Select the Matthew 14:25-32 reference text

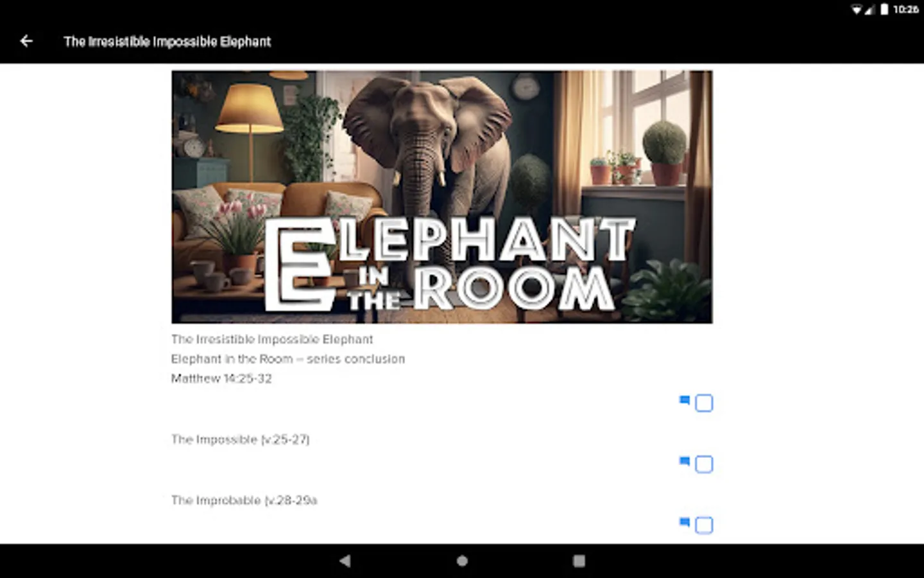(221, 379)
